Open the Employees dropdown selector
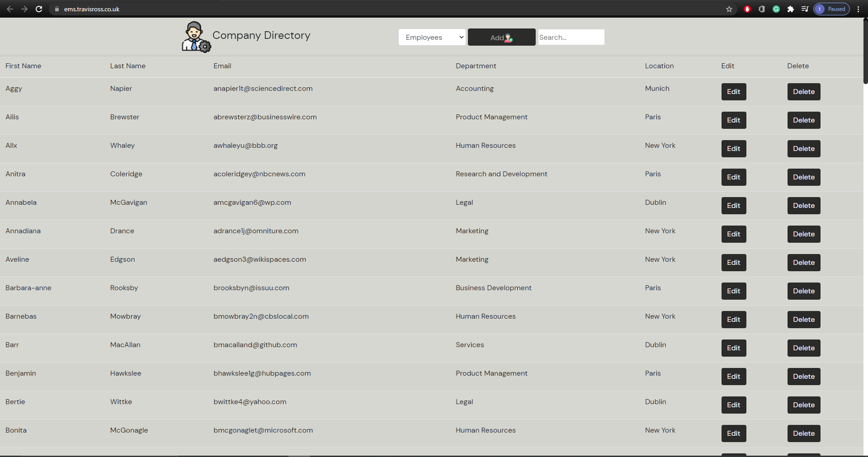 point(432,38)
